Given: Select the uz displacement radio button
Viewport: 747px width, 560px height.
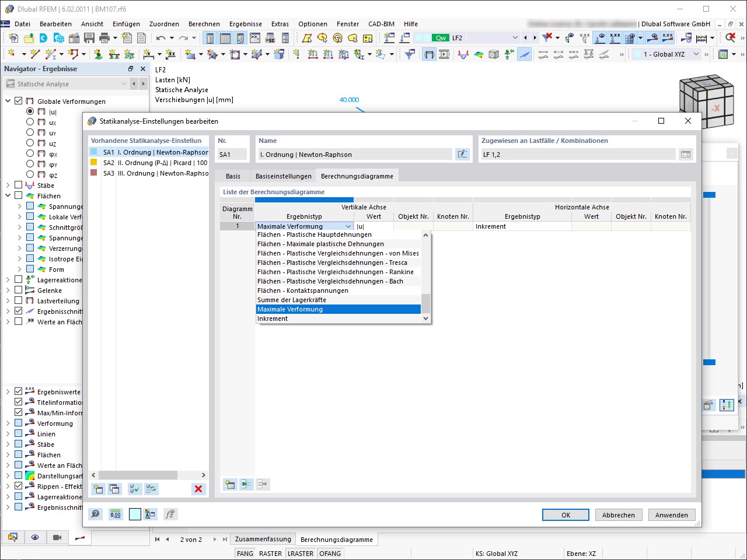Looking at the screenshot, I should click(x=30, y=143).
